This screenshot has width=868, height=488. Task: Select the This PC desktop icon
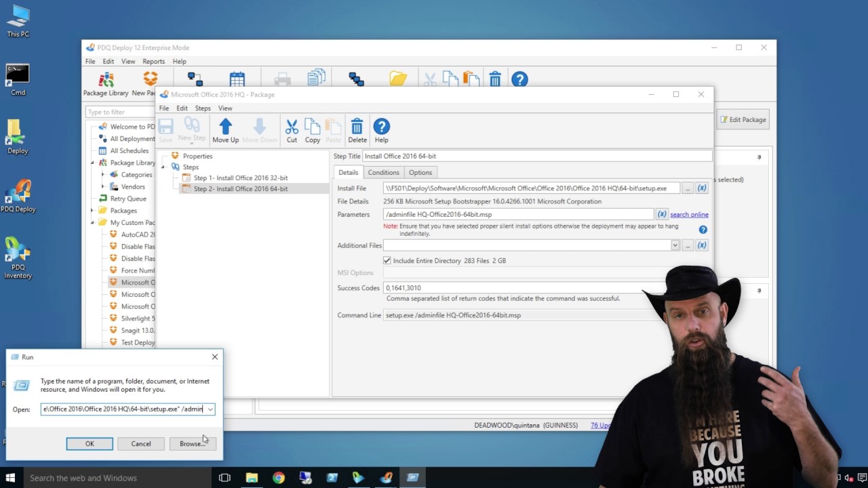pos(18,21)
